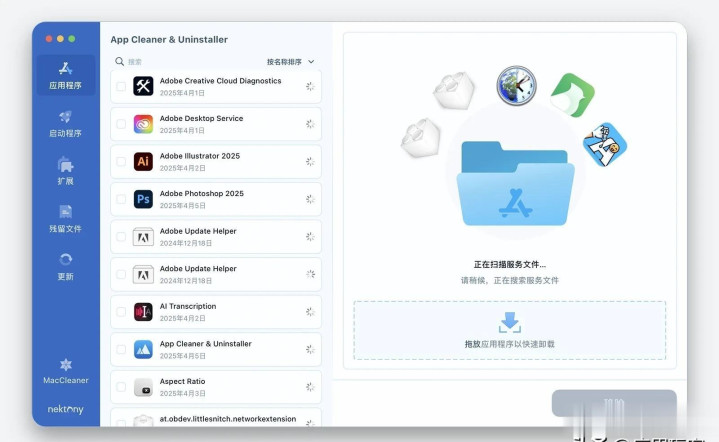Click the loading spinner for Adobe Photoshop 2025
This screenshot has width=719, height=442.
click(310, 199)
